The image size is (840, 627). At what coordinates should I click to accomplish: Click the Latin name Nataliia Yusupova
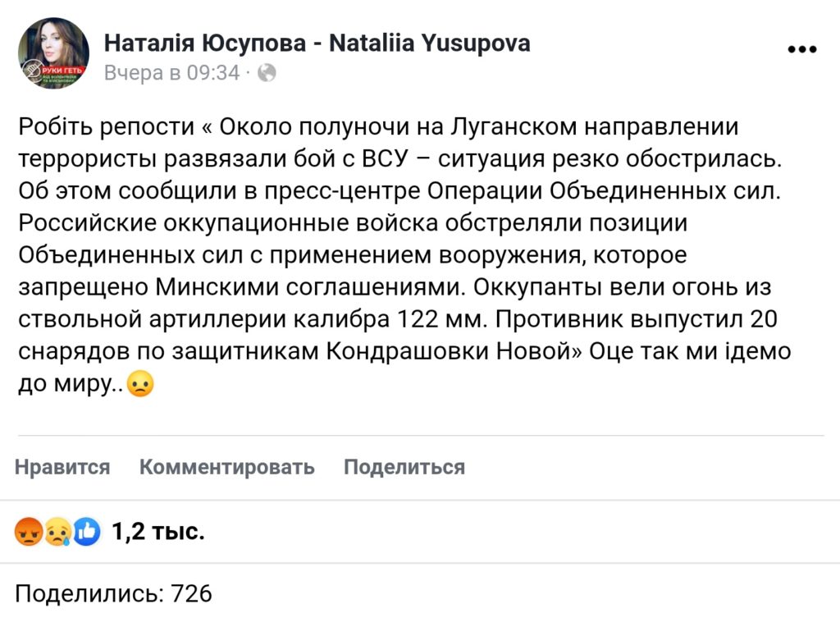(x=430, y=43)
